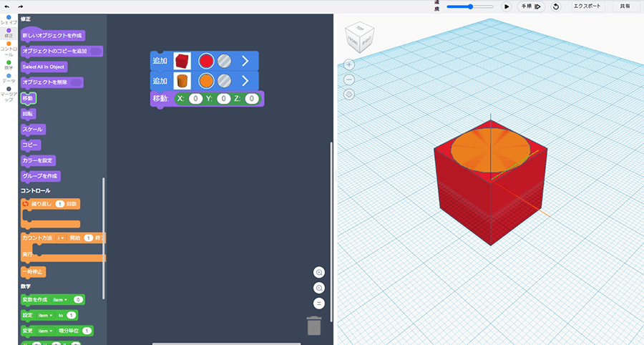Open the red color swatch on box block
644x345 pixels.
206,61
